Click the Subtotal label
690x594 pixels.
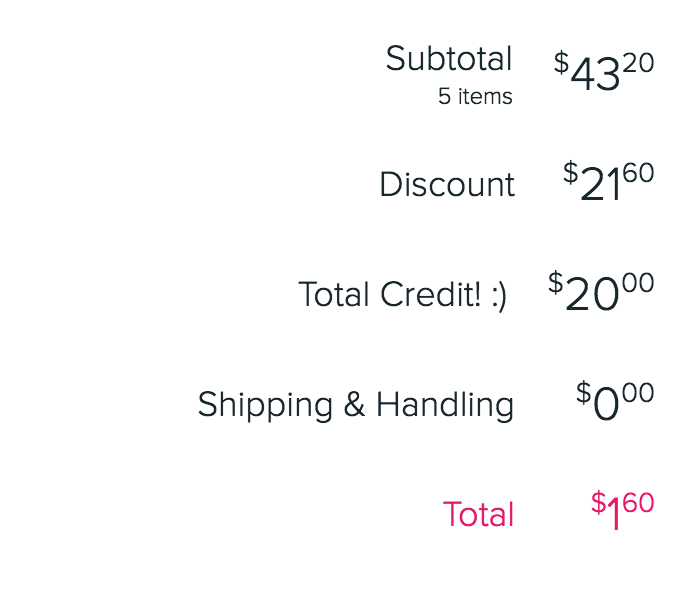click(x=449, y=58)
